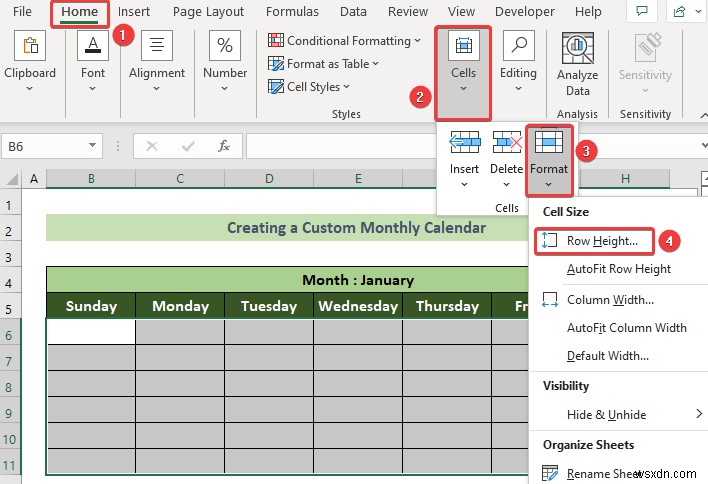Expand the Delete cells dropdown chevron
708x484 pixels.
[507, 184]
